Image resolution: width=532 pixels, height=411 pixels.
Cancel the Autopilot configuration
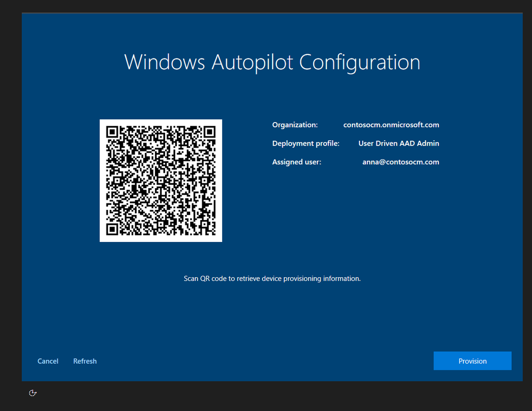[x=48, y=361]
